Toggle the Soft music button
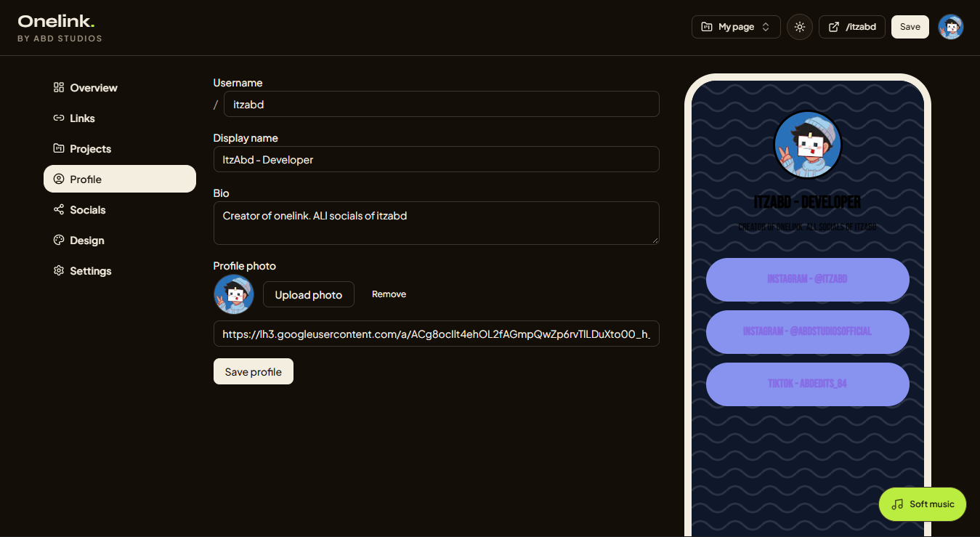This screenshot has height=537, width=980. coord(923,504)
